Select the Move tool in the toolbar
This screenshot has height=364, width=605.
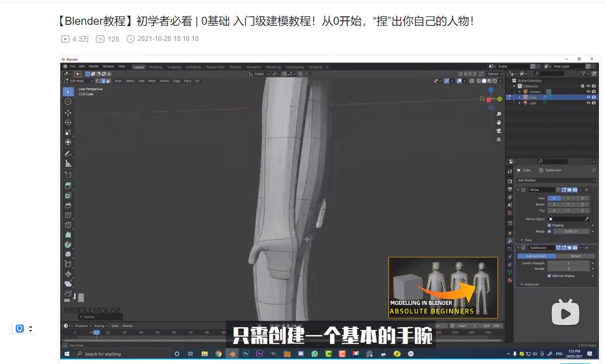coord(68,113)
